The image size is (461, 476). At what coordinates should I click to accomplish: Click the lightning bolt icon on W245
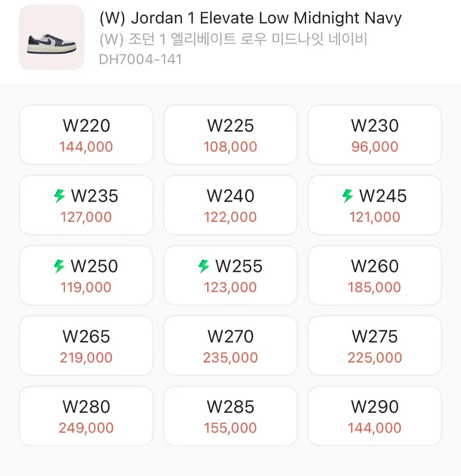[348, 196]
